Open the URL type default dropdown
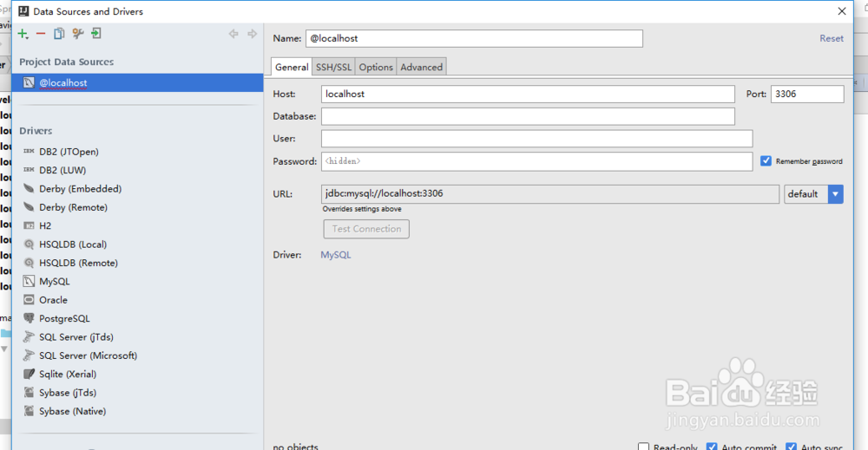Image resolution: width=868 pixels, height=450 pixels. (x=835, y=194)
